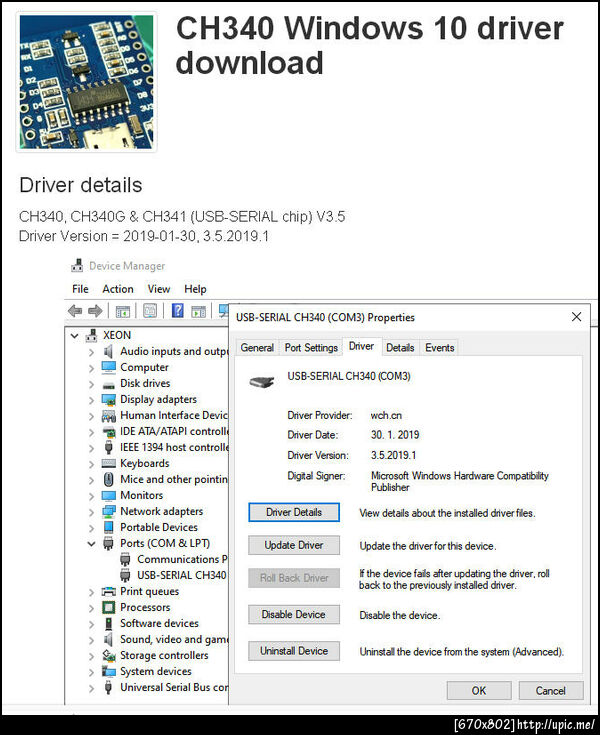Click the Ports (COM & LPT) icon

pos(108,544)
